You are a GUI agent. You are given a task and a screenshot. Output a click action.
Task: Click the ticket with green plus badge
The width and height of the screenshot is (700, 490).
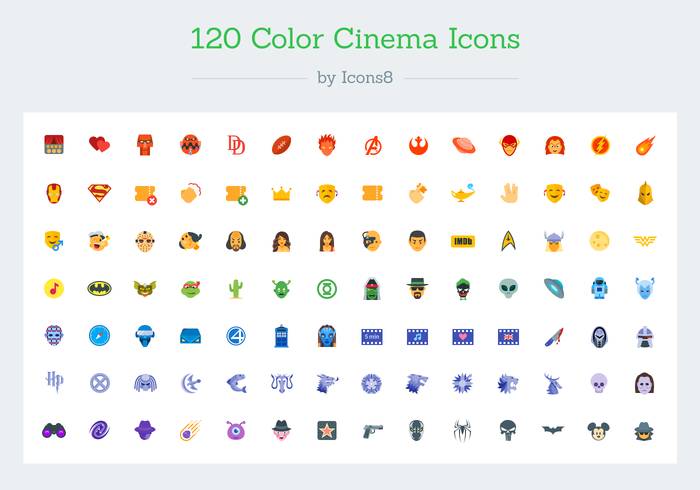pyautogui.click(x=237, y=195)
